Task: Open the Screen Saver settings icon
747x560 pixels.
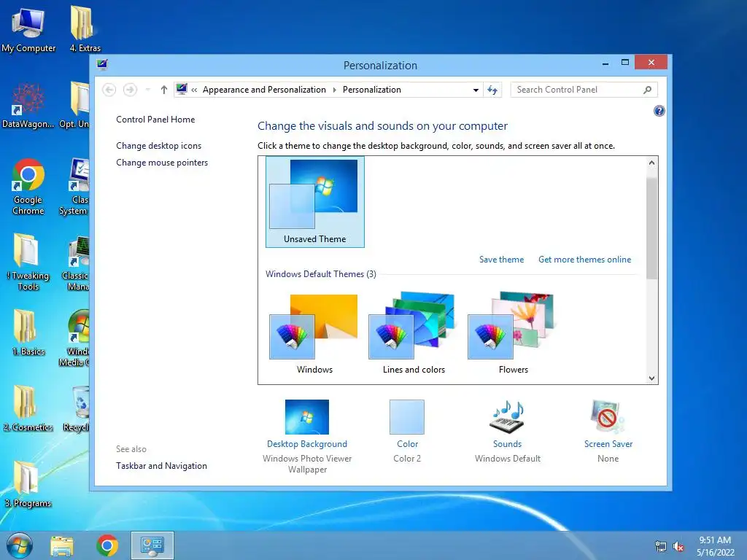Action: pos(608,416)
